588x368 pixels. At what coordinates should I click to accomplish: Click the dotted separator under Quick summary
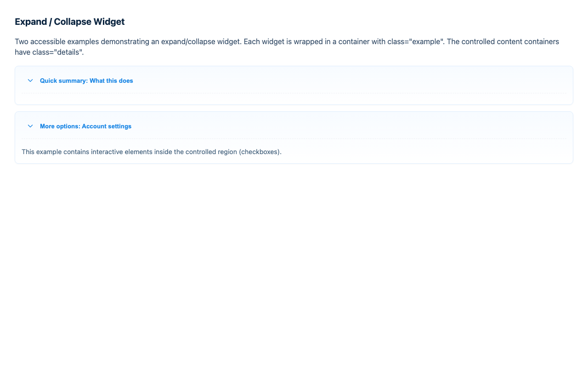tap(294, 94)
